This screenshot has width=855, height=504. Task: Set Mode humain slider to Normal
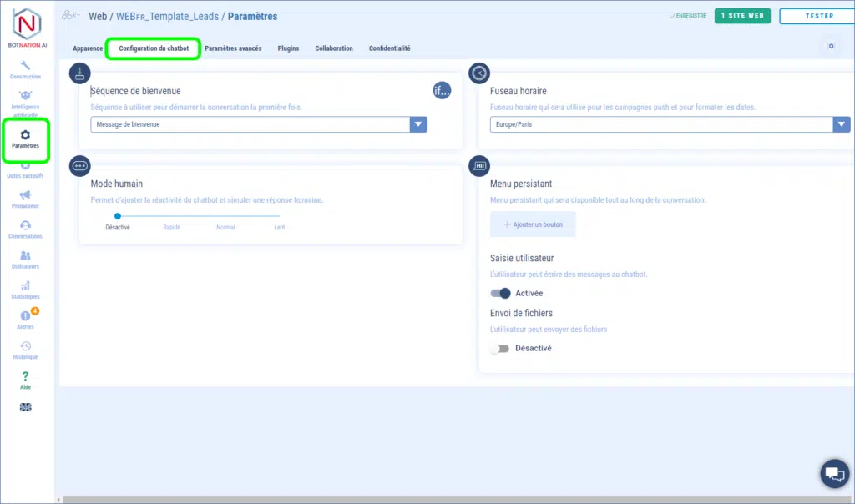click(x=225, y=217)
